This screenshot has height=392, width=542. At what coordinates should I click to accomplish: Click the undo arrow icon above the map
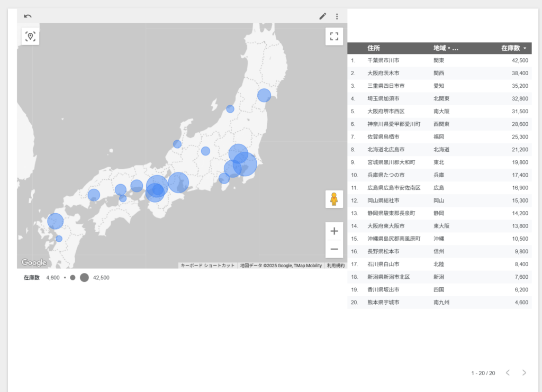[x=28, y=16]
